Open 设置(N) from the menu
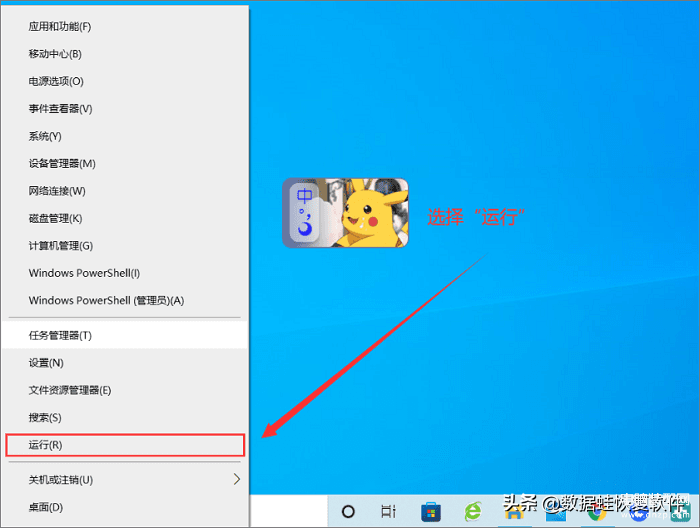The image size is (700, 528). coord(125,363)
